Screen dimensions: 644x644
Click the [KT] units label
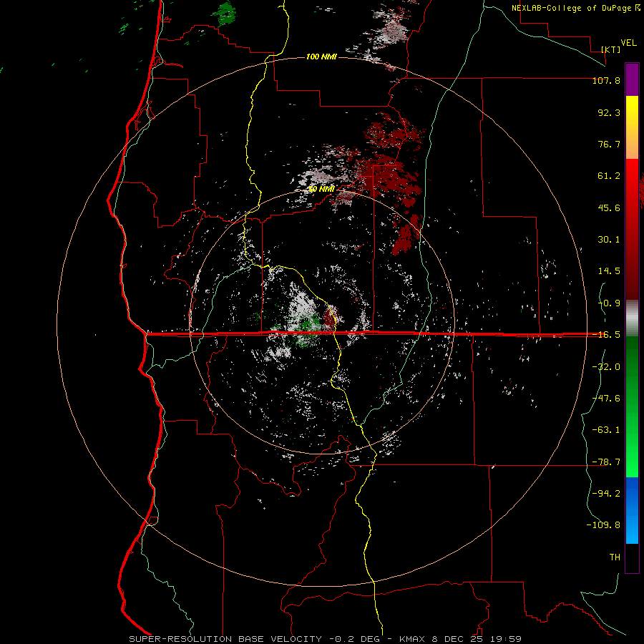[x=611, y=49]
